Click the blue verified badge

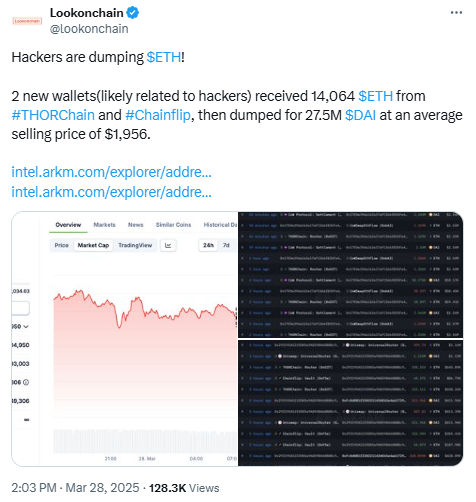point(133,13)
